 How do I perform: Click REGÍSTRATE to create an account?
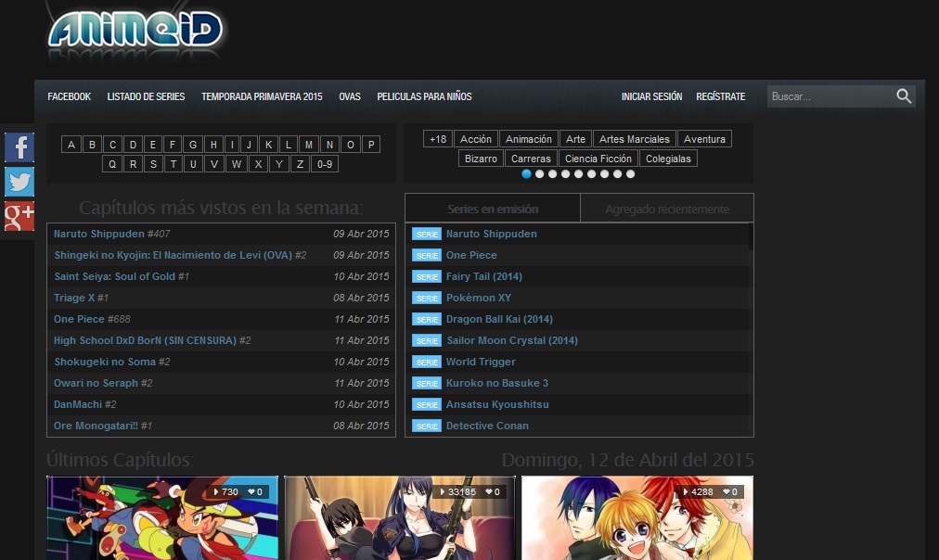coord(721,96)
